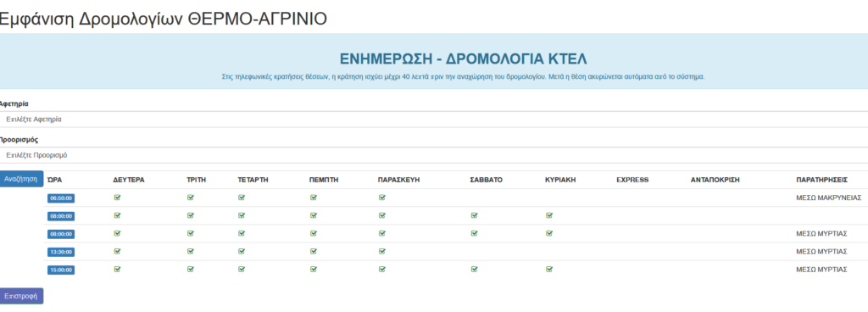Click the ΤΕΤΑΡΤΗ check icon in 06:50:00 row
This screenshot has height=312, width=868.
[x=242, y=198]
